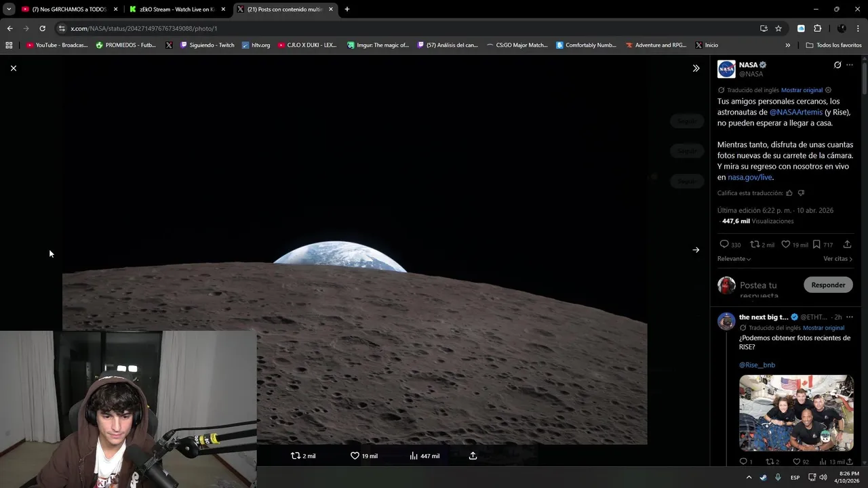Rate the translation thumbs up
The image size is (868, 488).
pos(789,193)
